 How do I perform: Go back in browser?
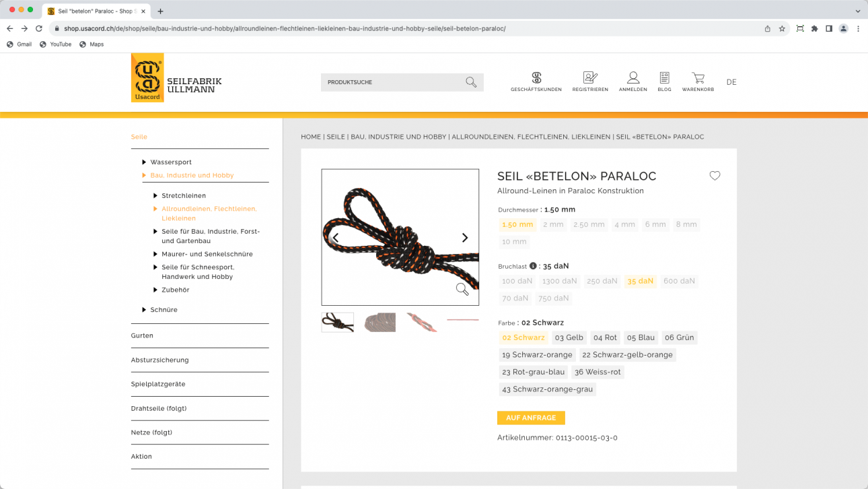click(x=9, y=28)
